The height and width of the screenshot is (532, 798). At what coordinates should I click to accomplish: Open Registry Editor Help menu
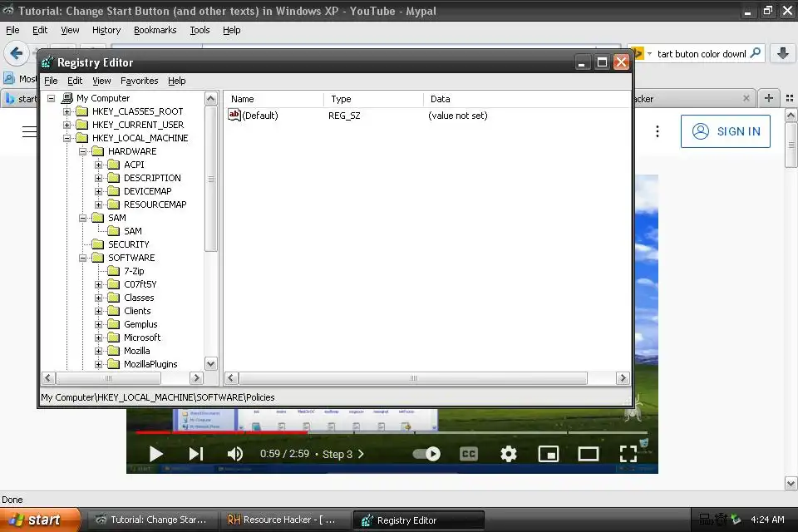tap(176, 81)
